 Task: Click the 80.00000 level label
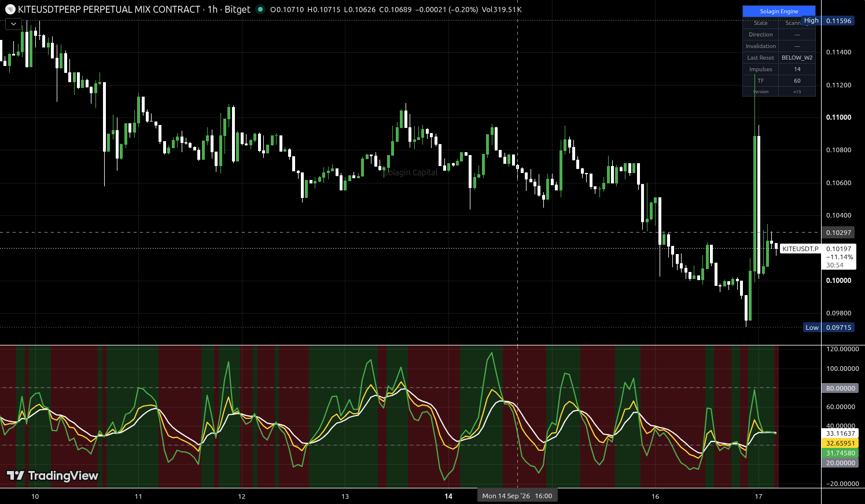[840, 388]
